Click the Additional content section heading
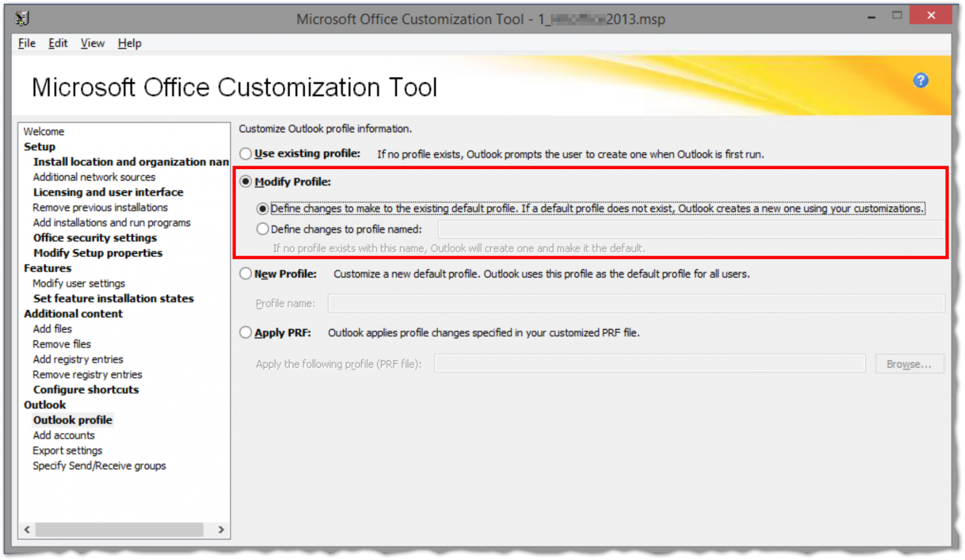Image resolution: width=965 pixels, height=560 pixels. click(73, 313)
